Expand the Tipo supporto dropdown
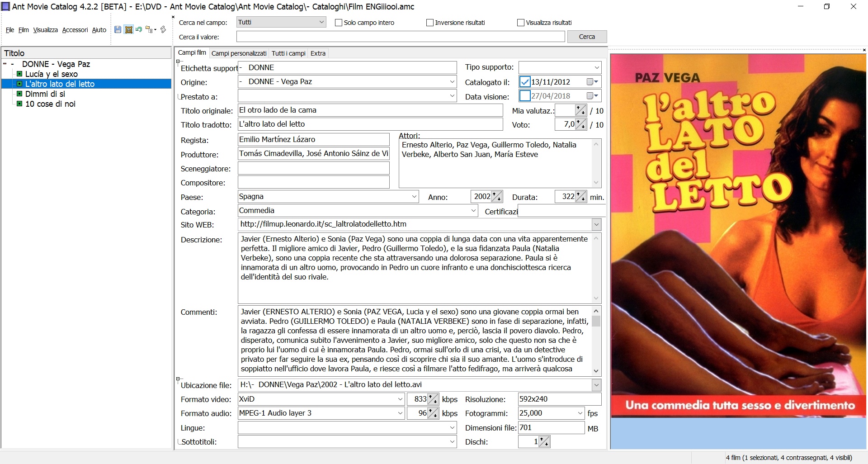 597,68
